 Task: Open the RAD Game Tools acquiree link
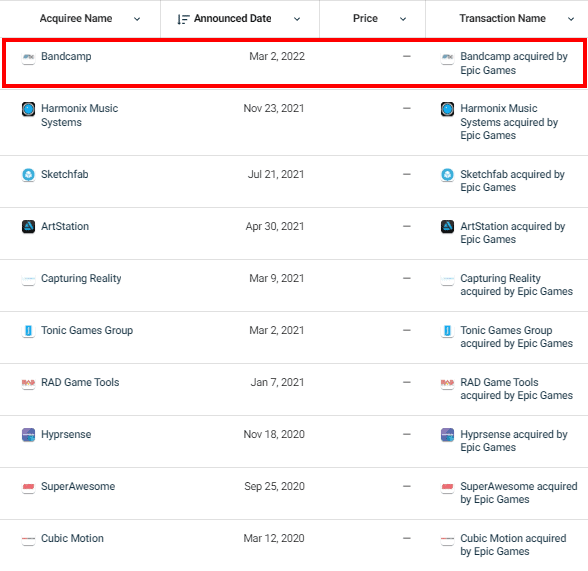[80, 382]
